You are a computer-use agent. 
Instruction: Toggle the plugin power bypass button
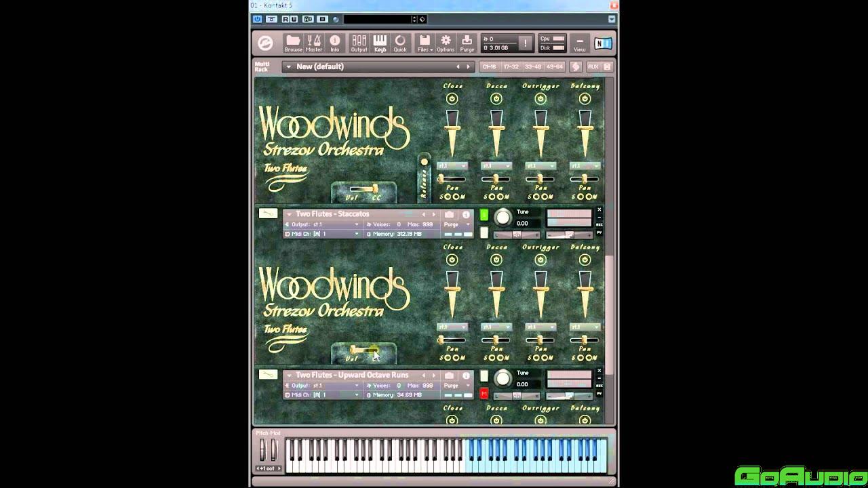(x=257, y=19)
